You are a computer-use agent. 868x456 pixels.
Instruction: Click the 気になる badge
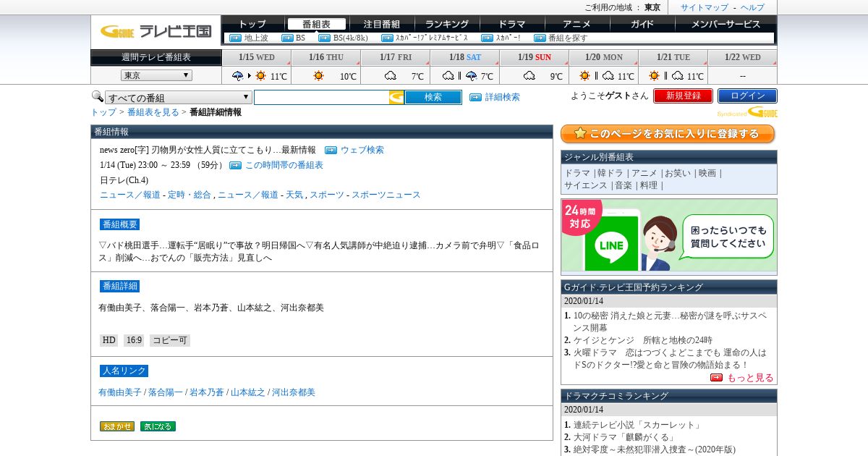click(x=158, y=426)
